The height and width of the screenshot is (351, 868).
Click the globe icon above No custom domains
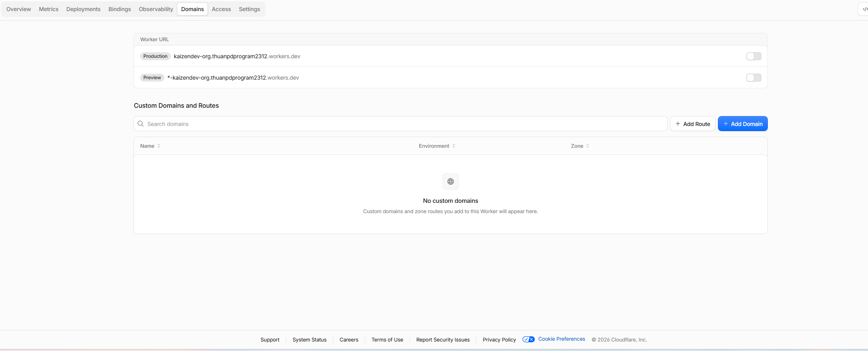451,181
